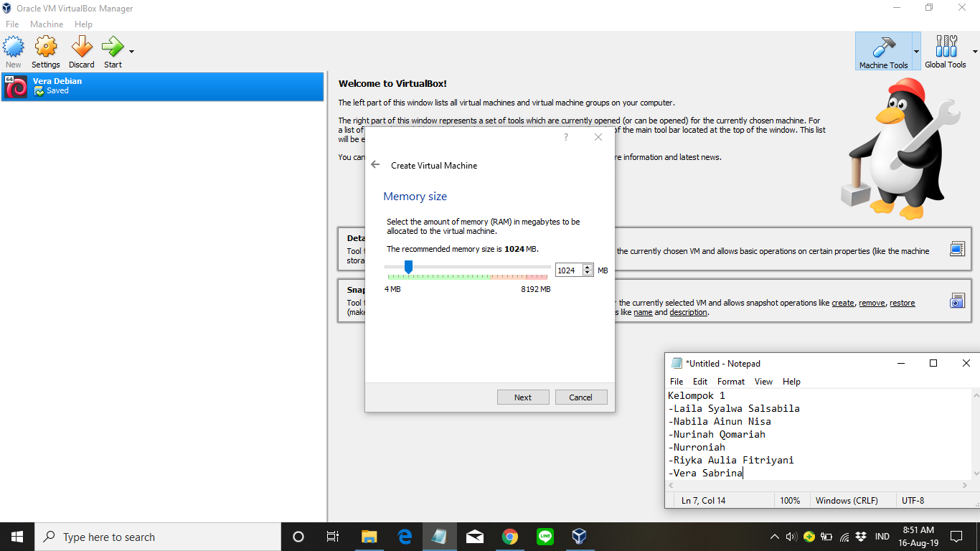Click the memory size slider handle
980x551 pixels.
point(408,267)
